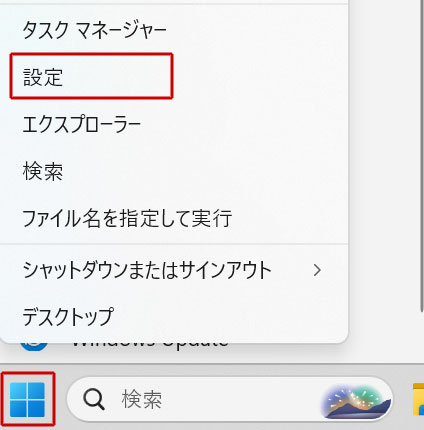The image size is (424, 430).
Task: Click the vertical scrollbar at right edge
Action: pyautogui.click(x=422, y=155)
